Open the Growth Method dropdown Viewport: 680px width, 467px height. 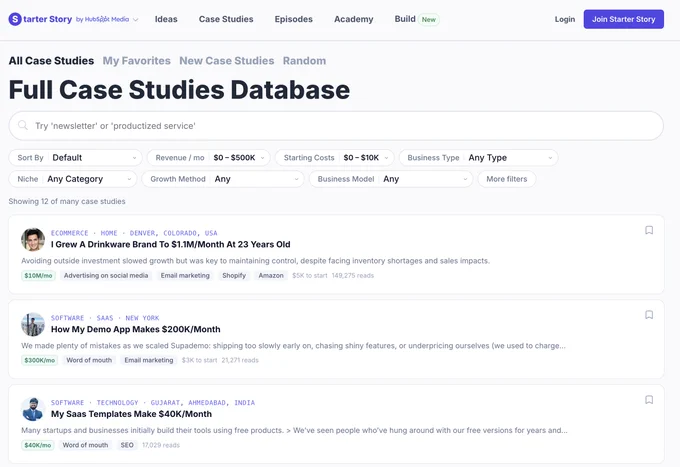coord(223,179)
